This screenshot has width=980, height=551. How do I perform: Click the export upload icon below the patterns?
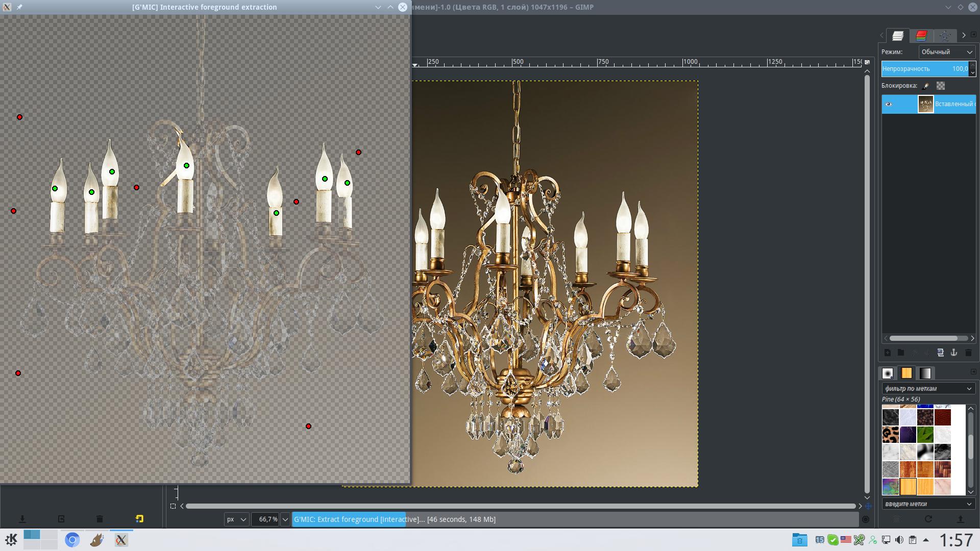pyautogui.click(x=960, y=519)
